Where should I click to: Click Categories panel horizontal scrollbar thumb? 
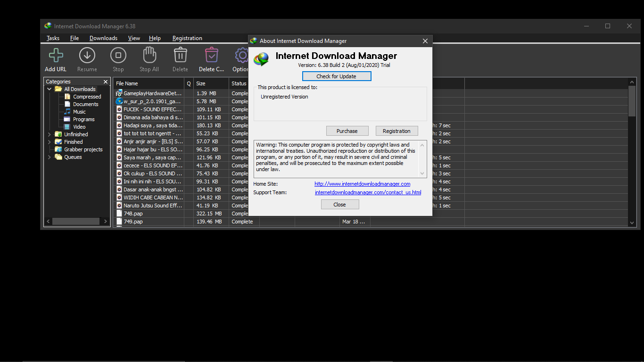[x=76, y=221]
